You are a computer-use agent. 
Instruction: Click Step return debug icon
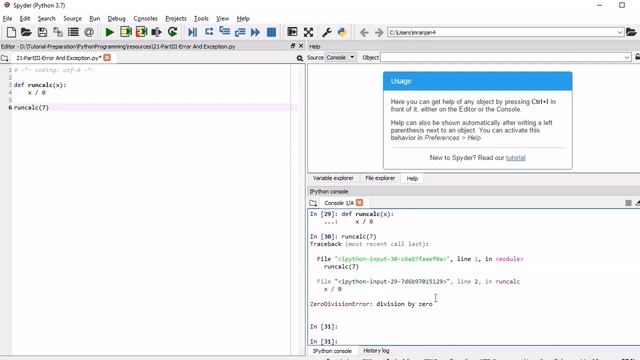240,32
